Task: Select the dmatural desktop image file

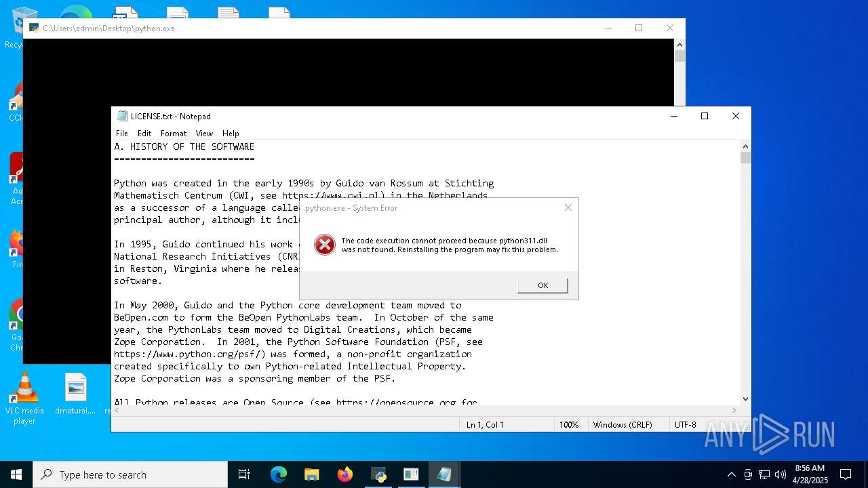Action: click(x=75, y=394)
